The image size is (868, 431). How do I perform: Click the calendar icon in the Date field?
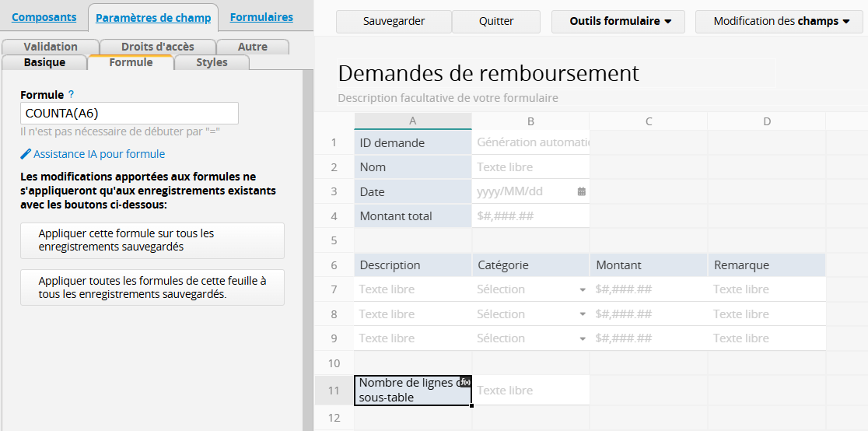click(581, 191)
